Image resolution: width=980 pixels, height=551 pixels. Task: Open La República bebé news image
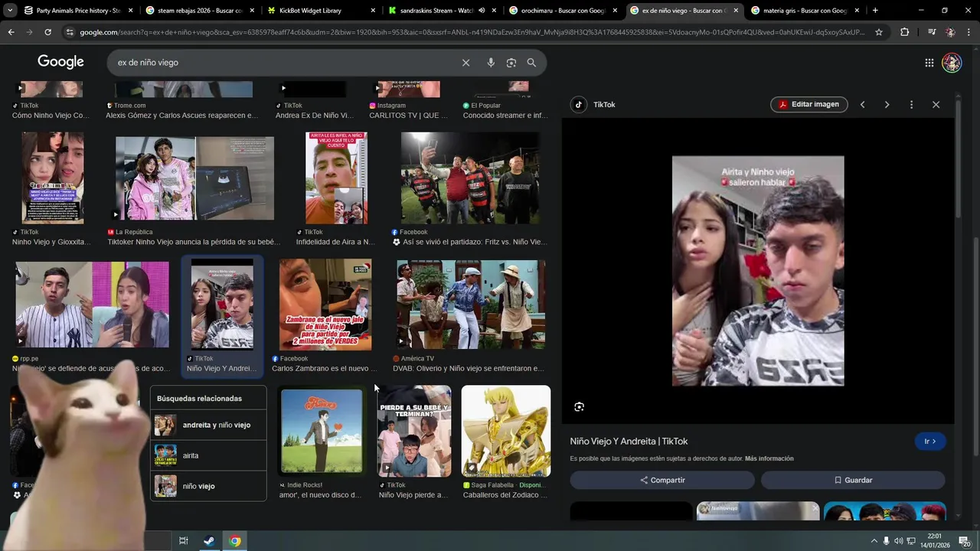click(x=194, y=178)
